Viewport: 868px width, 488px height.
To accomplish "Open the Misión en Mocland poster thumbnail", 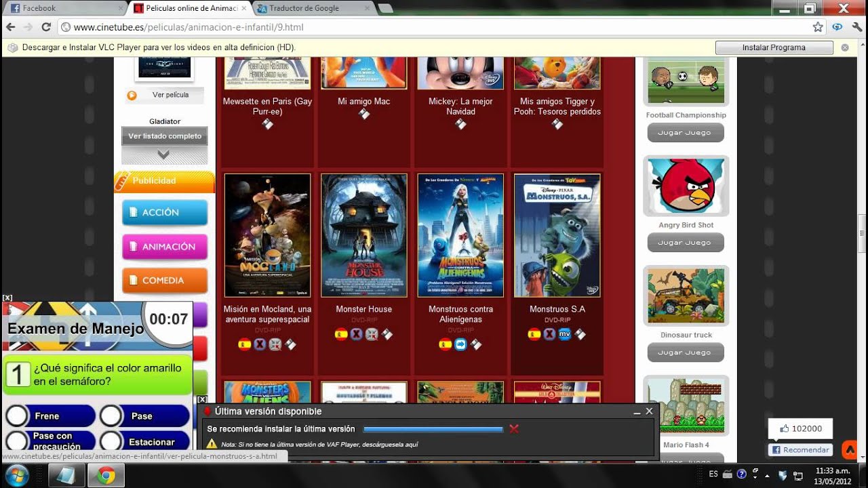I will [267, 235].
